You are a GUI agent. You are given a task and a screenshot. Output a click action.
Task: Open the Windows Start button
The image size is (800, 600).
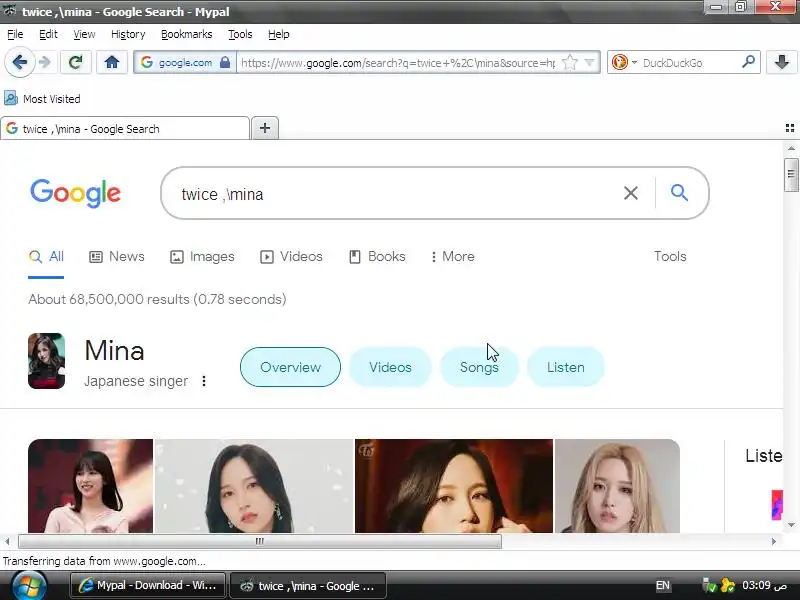[29, 585]
